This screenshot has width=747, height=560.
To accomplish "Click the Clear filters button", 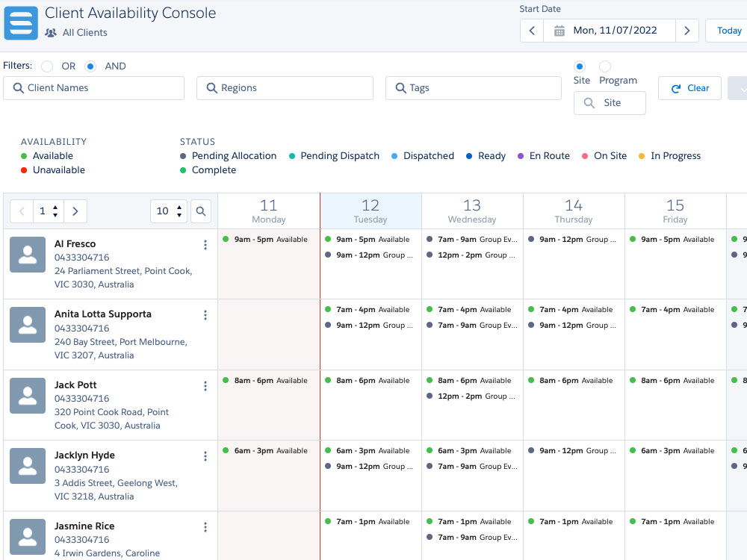I will [689, 88].
